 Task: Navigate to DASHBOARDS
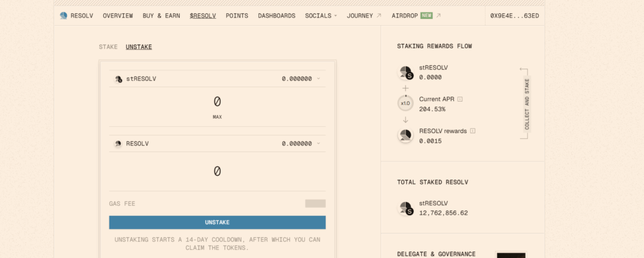[277, 16]
